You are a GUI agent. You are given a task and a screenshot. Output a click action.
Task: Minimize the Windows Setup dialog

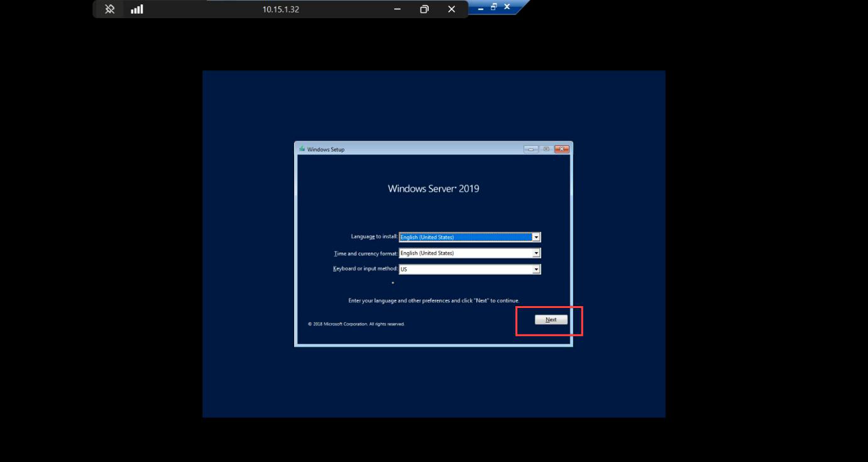coord(530,149)
